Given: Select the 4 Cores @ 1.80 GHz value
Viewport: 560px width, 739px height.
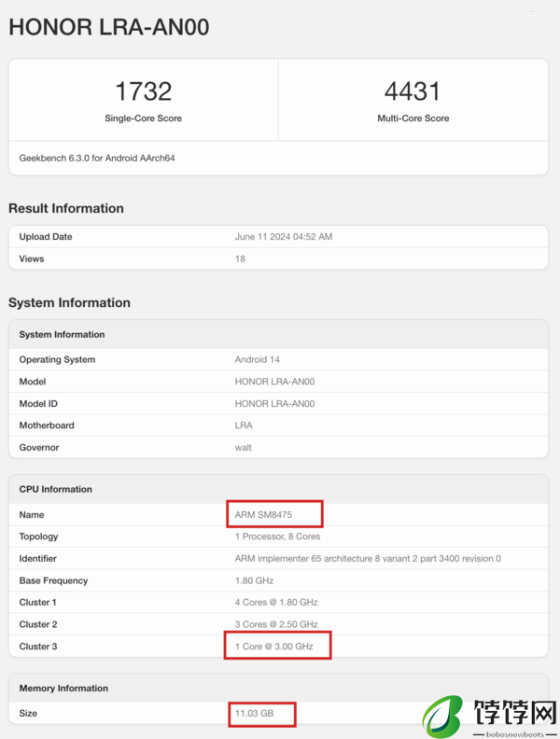Looking at the screenshot, I should 276,603.
